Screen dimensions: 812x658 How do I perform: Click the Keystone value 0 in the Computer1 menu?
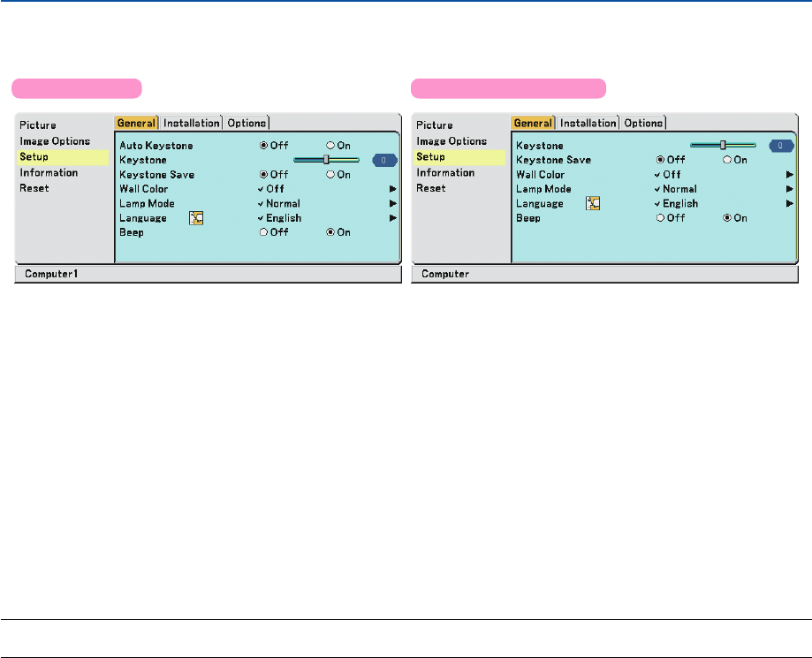pos(384,161)
